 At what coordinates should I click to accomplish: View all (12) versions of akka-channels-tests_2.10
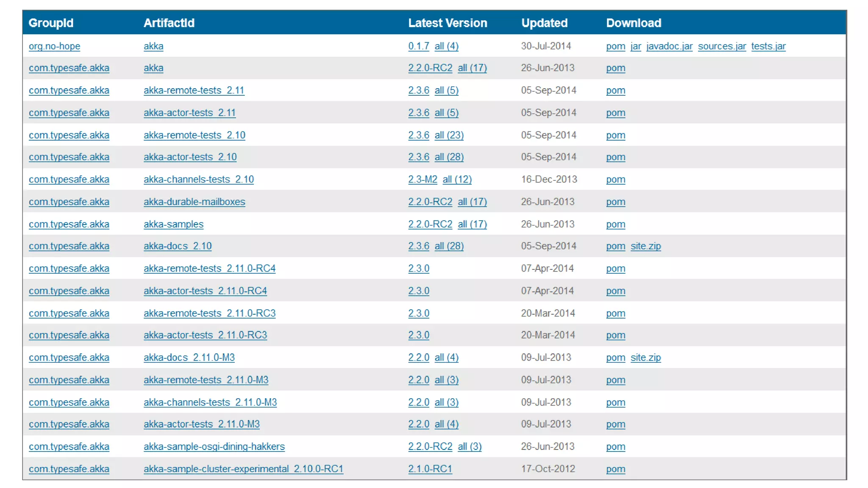coord(457,179)
